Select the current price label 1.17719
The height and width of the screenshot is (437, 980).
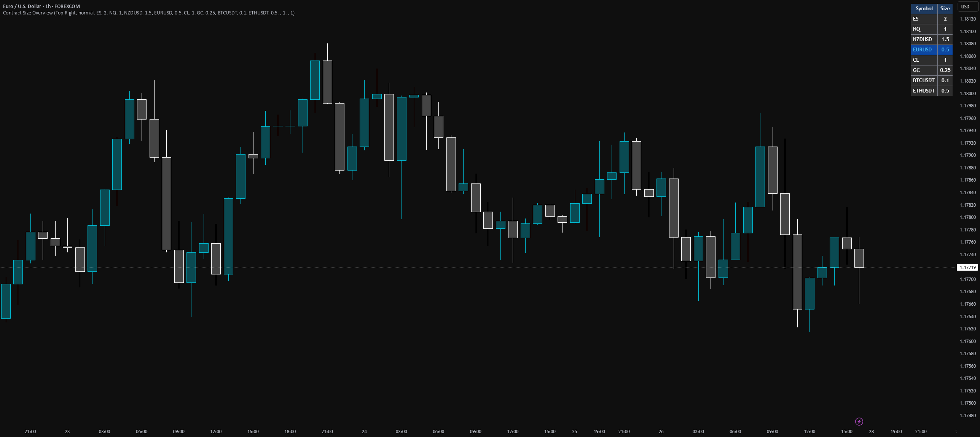click(x=967, y=268)
